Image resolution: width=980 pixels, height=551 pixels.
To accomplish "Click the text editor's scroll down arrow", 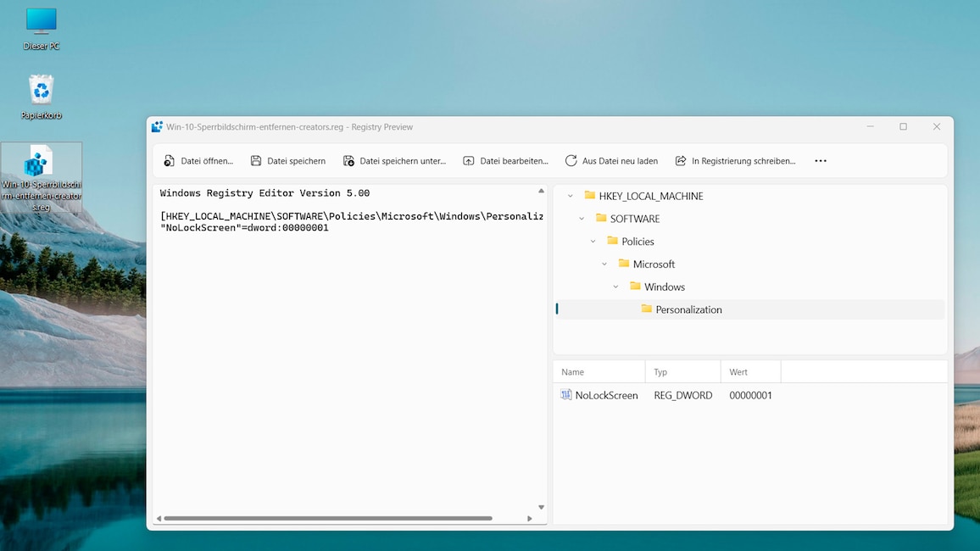I will tap(541, 507).
